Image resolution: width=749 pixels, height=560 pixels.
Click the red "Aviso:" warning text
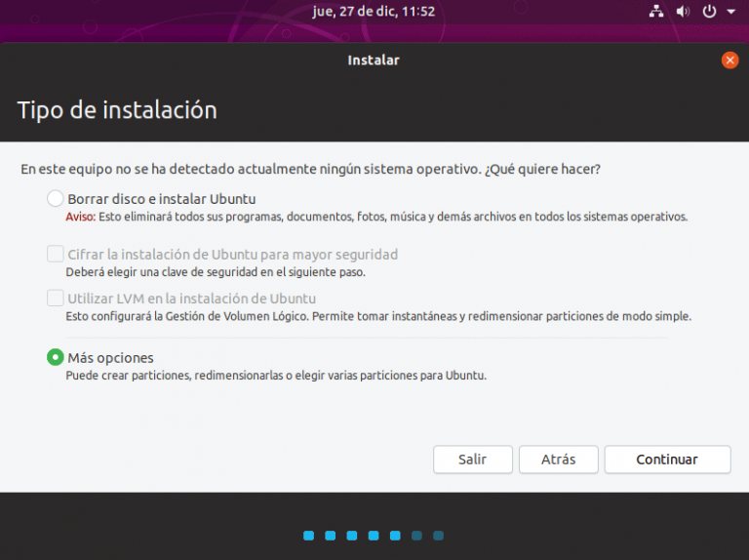point(80,217)
